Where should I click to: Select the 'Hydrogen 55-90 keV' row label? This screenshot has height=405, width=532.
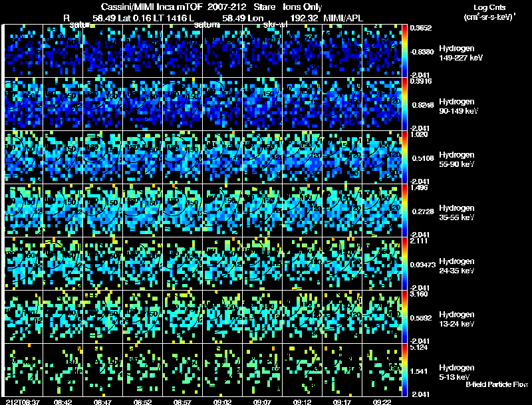tap(457, 160)
